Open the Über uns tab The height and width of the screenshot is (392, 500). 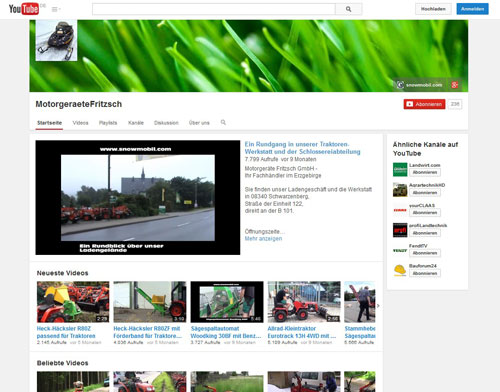coord(199,123)
